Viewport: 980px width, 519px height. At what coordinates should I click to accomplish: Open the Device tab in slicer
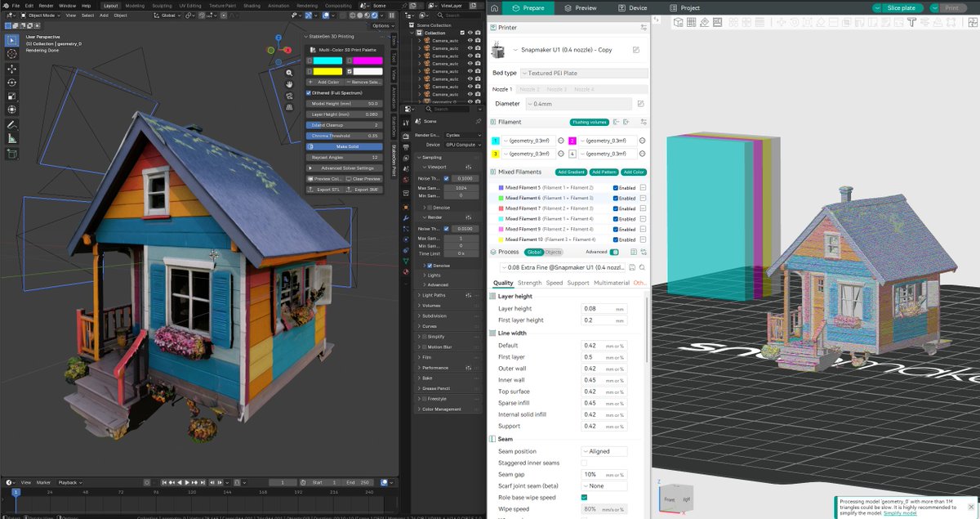633,7
